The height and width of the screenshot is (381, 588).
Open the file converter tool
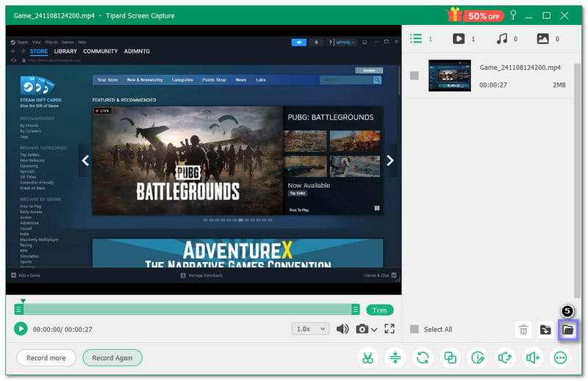point(423,358)
